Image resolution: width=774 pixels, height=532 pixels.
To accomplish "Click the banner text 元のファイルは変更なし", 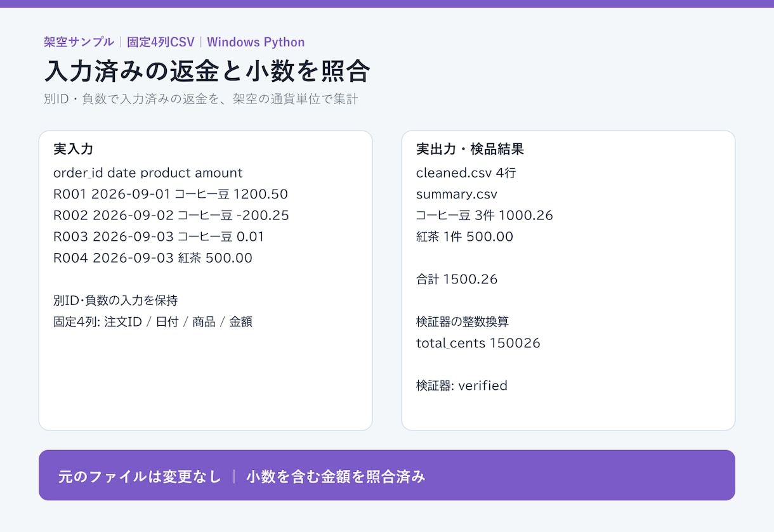I will click(x=140, y=476).
